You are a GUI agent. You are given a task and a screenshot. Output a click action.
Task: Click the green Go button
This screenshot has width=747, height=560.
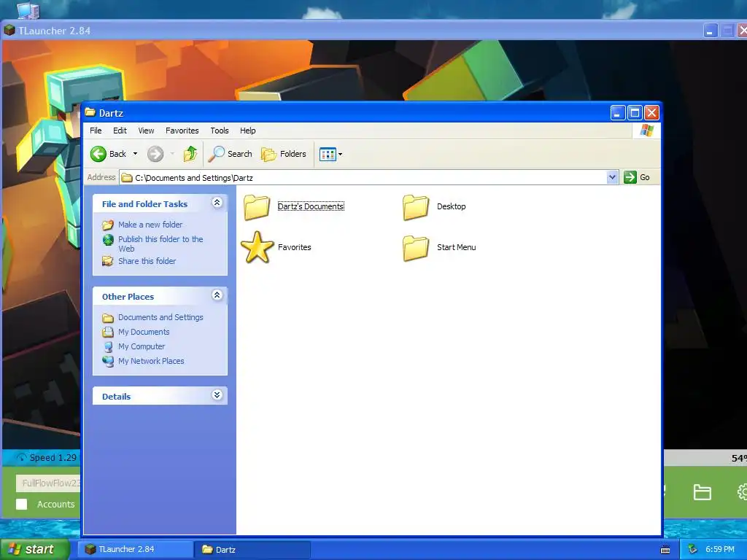(x=636, y=177)
